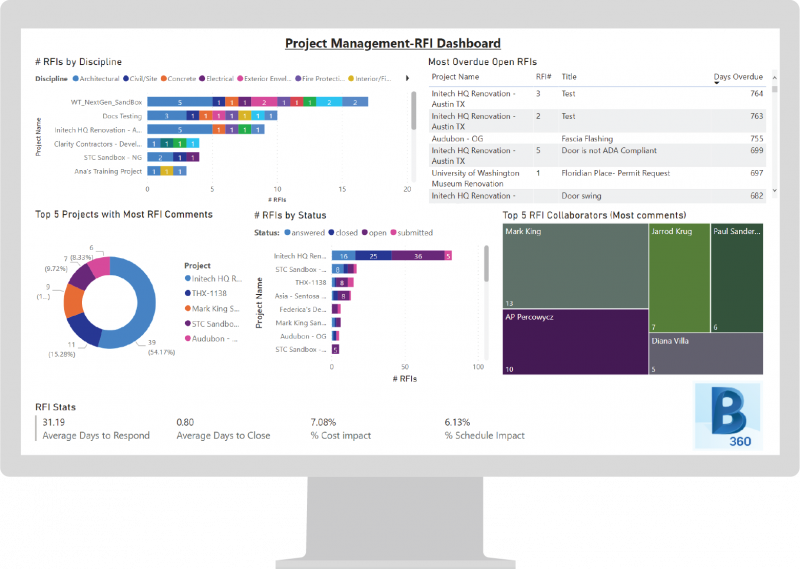
Task: Select the Floridian Place- Permit Request row
Action: (x=597, y=178)
